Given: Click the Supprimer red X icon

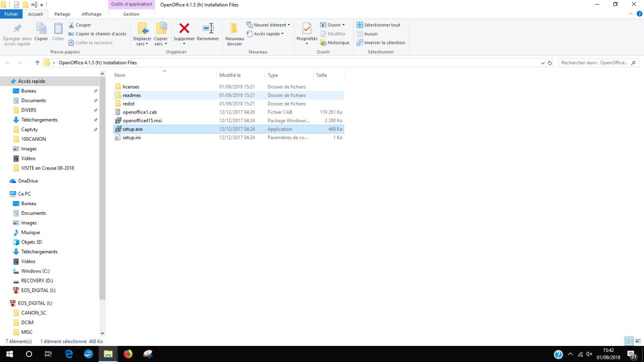Looking at the screenshot, I should coord(184,29).
